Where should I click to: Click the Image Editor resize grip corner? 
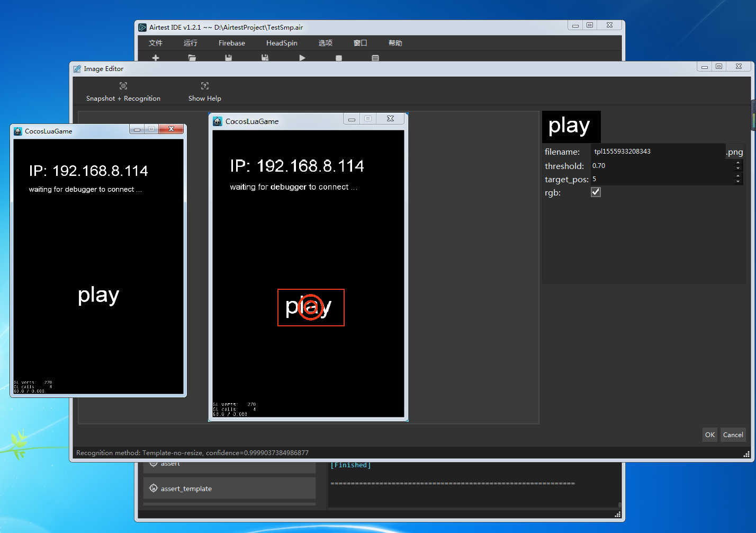point(746,454)
